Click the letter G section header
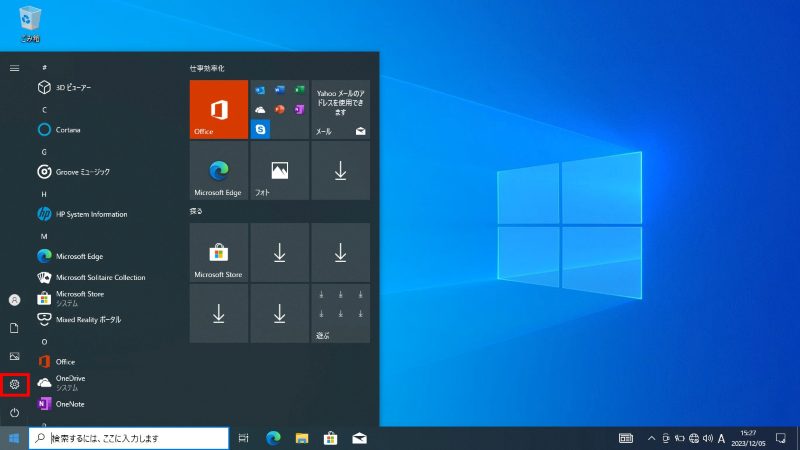Viewport: 800px width, 450px height. tap(44, 152)
